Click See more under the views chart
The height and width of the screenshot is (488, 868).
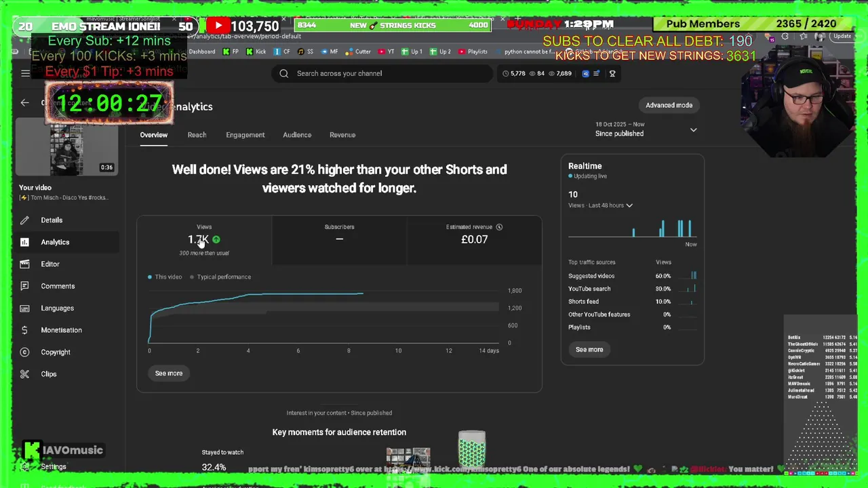coord(169,373)
